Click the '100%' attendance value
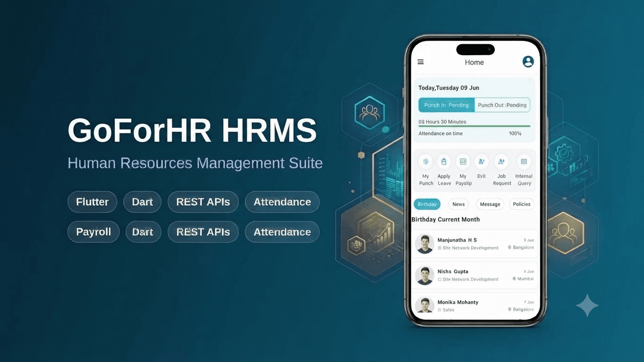This screenshot has height=362, width=644. click(x=515, y=133)
